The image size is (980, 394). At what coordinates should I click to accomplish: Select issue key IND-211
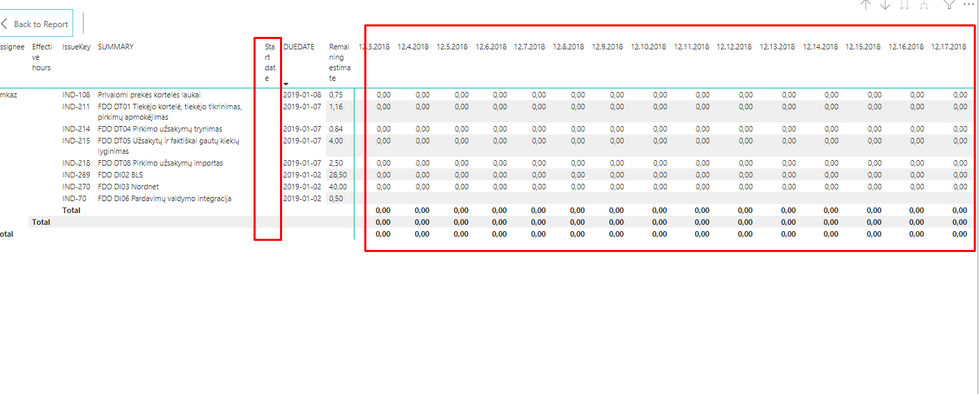pyautogui.click(x=76, y=107)
